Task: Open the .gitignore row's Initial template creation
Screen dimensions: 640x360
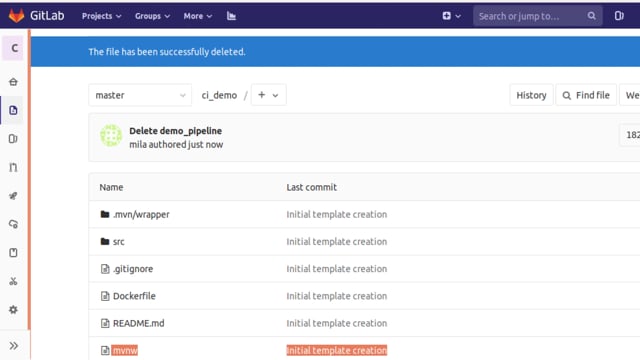Action: [336, 269]
